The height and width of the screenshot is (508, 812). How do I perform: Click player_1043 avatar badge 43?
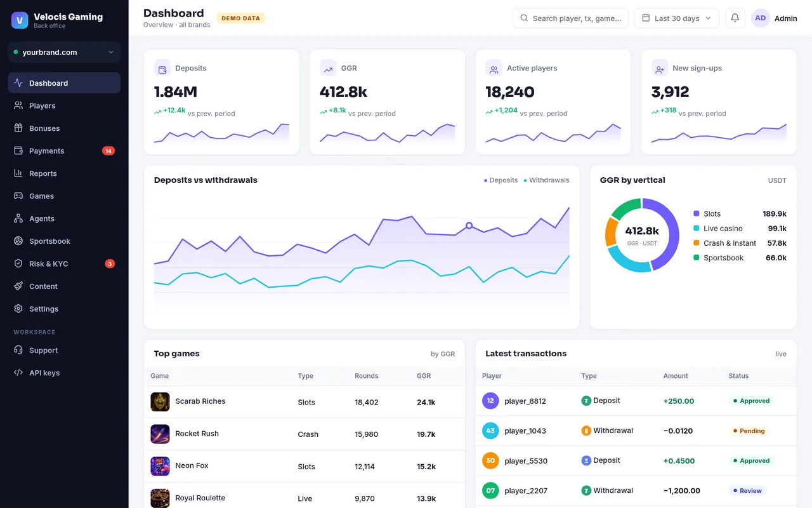[490, 431]
